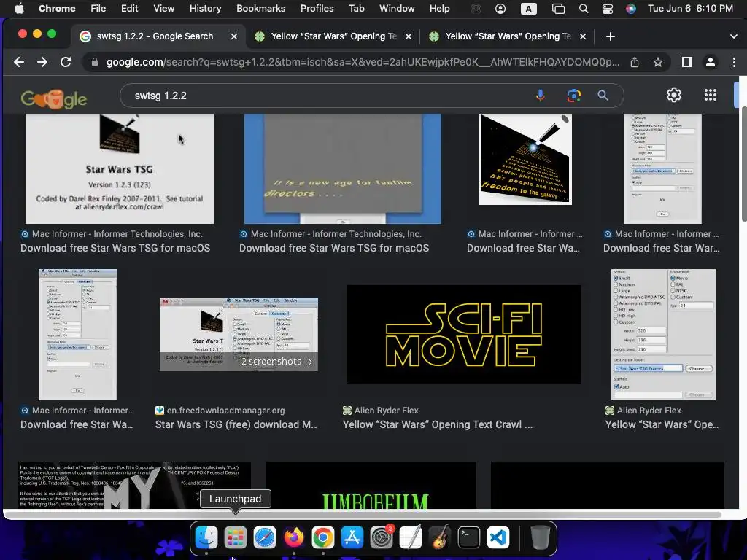
Task: Open the Twentieth Century Fox letter thumbnail
Action: (x=134, y=485)
